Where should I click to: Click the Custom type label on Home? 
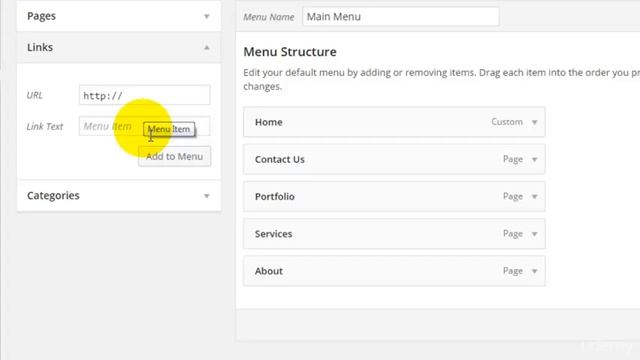pos(507,122)
